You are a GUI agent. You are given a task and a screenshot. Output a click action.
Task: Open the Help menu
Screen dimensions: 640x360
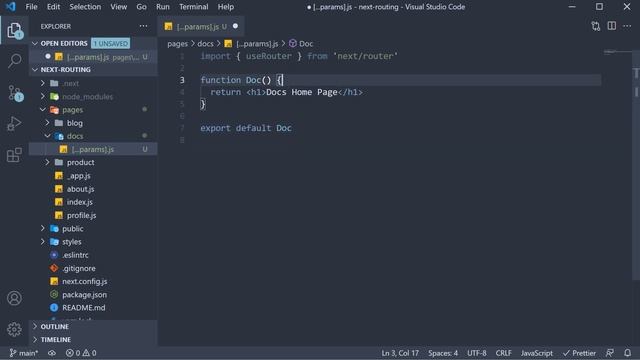(x=226, y=7)
